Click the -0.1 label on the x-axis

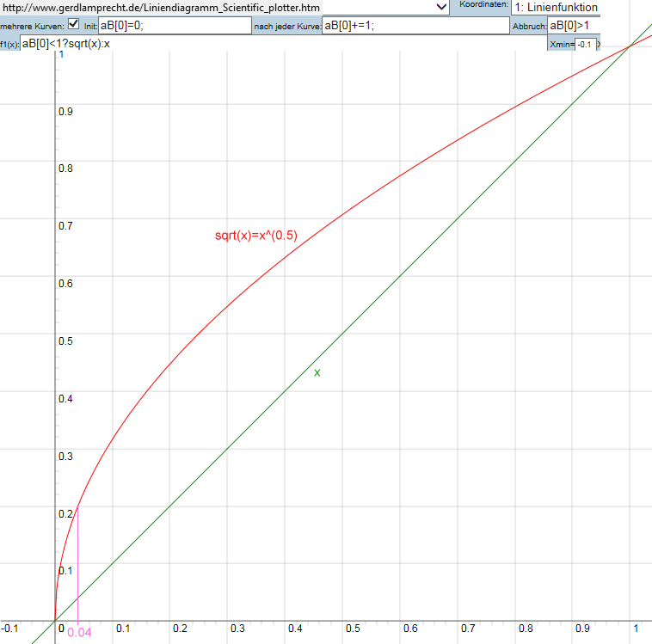click(x=10, y=629)
